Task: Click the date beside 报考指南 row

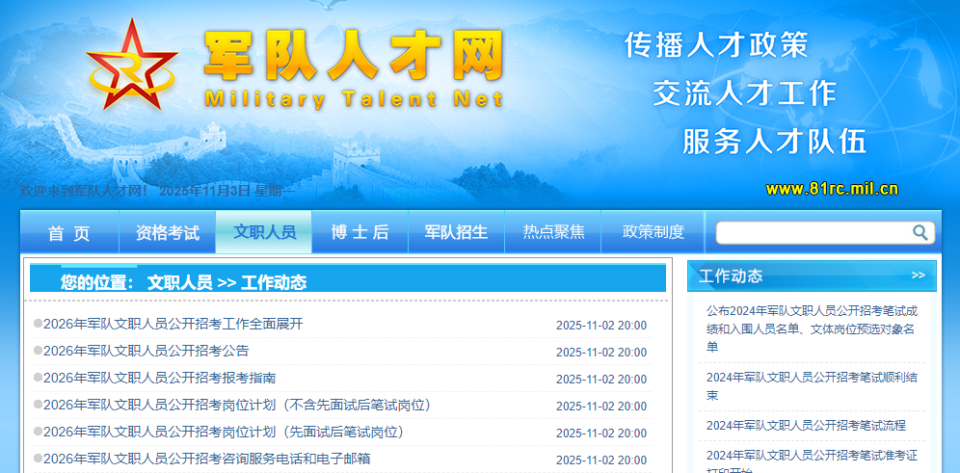Action: [x=601, y=379]
